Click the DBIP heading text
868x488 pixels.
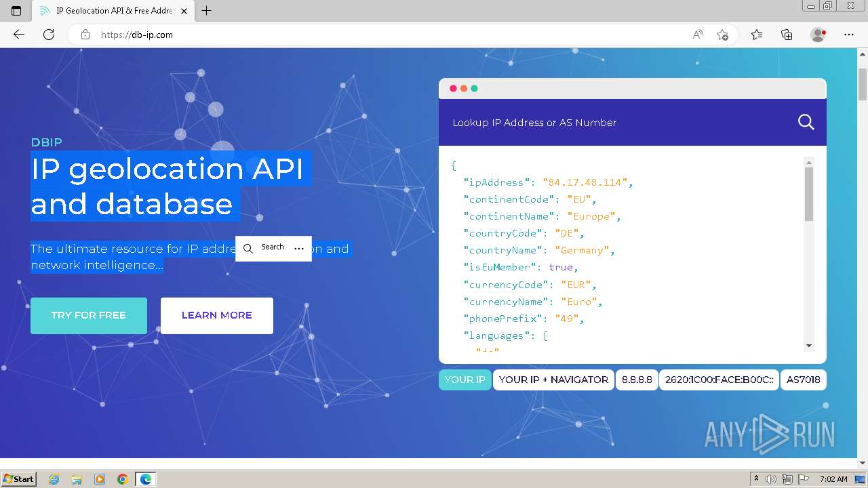coord(46,142)
